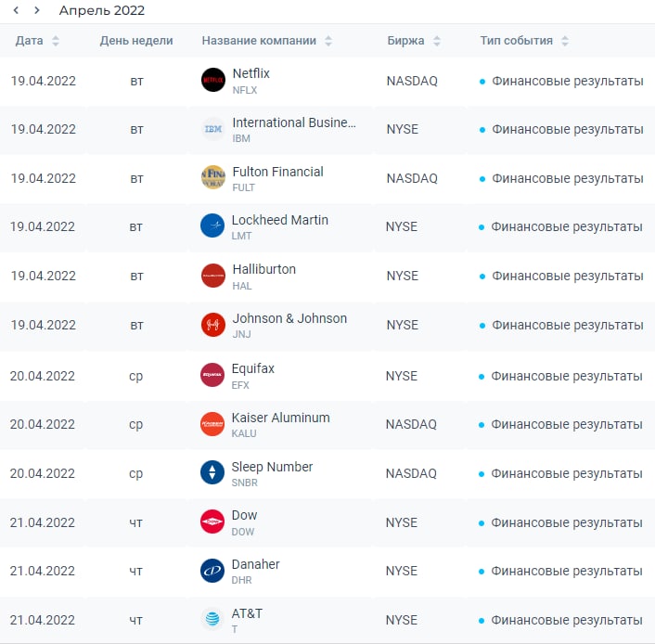Click Финансовые результаты in Netflix row
The width and height of the screenshot is (655, 644).
click(567, 81)
